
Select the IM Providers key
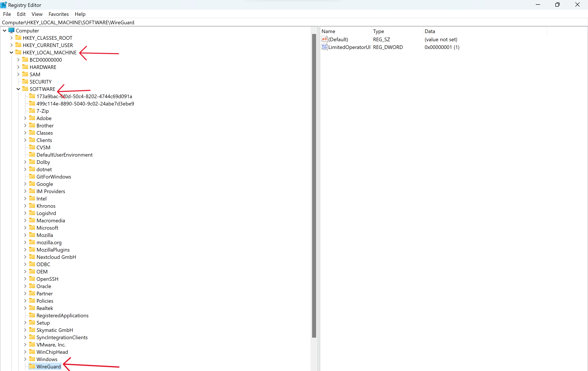[x=51, y=191]
